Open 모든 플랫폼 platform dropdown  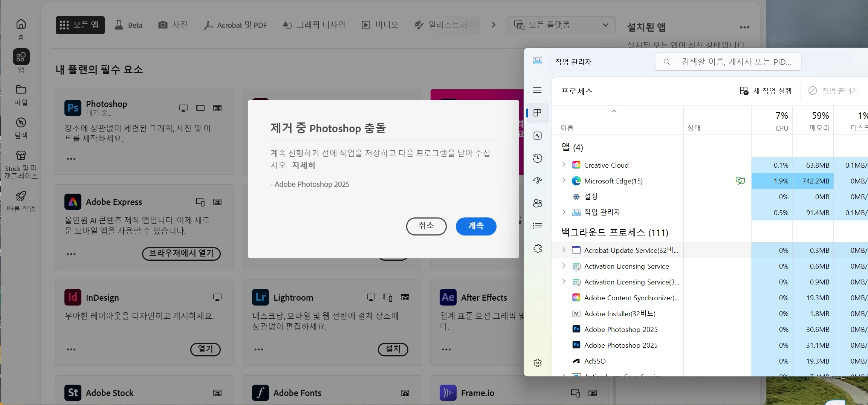(561, 25)
